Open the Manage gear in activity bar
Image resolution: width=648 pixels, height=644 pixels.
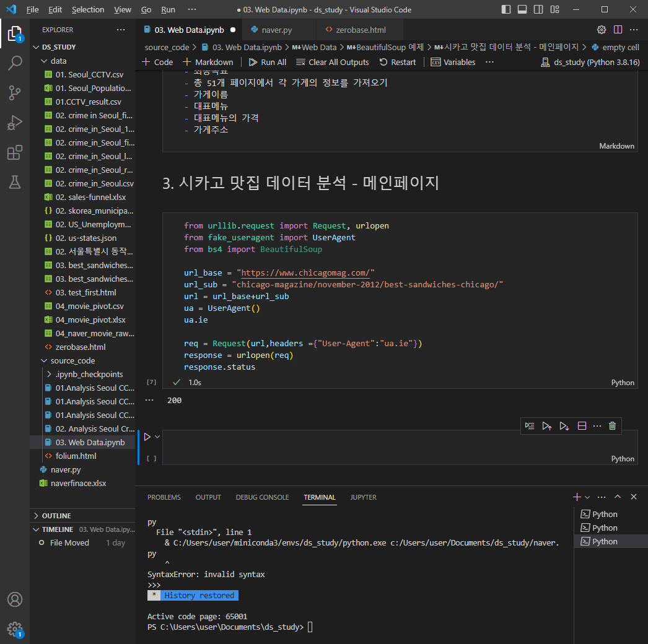(15, 629)
